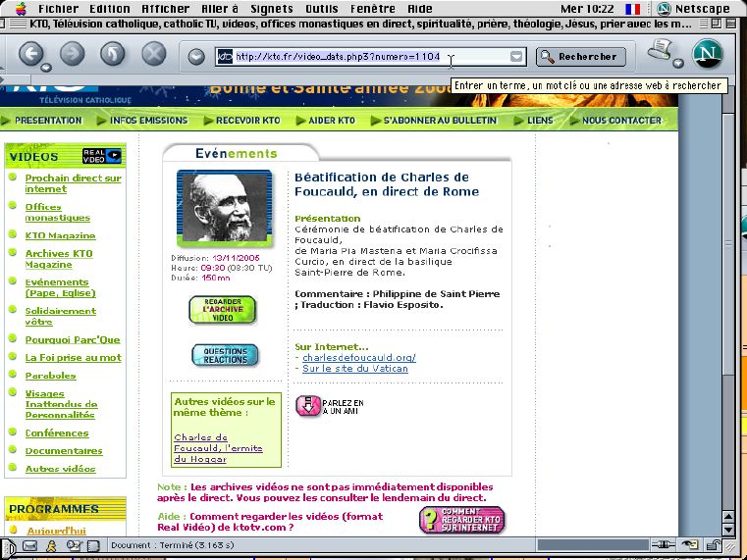Viewport: 747px width, 560px height.
Task: Click the security lock icon in status bar
Action: pyautogui.click(x=714, y=545)
